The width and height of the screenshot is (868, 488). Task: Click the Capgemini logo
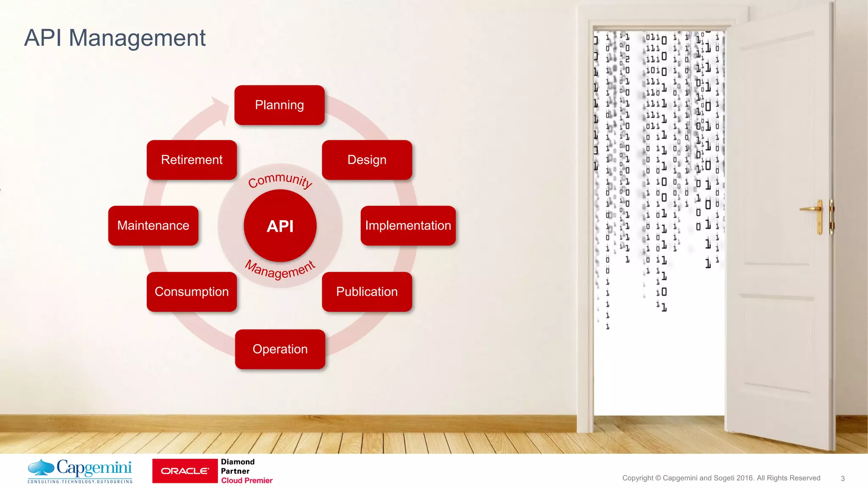click(80, 471)
